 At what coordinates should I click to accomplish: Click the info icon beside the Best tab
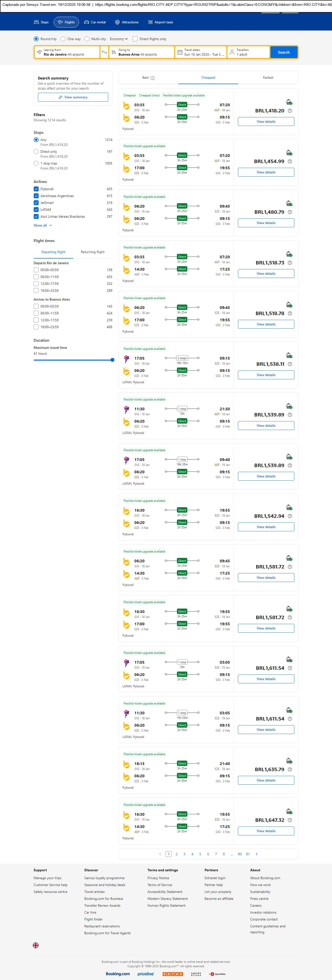click(x=153, y=78)
